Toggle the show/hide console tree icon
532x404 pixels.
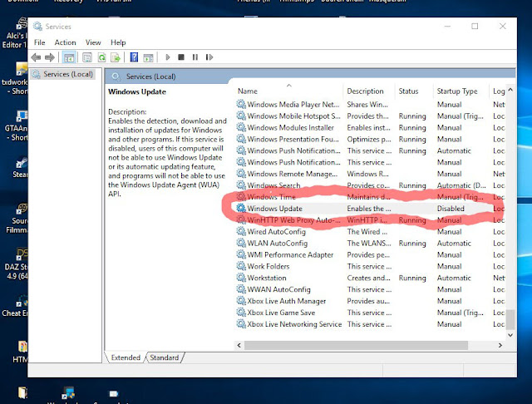[69, 57]
